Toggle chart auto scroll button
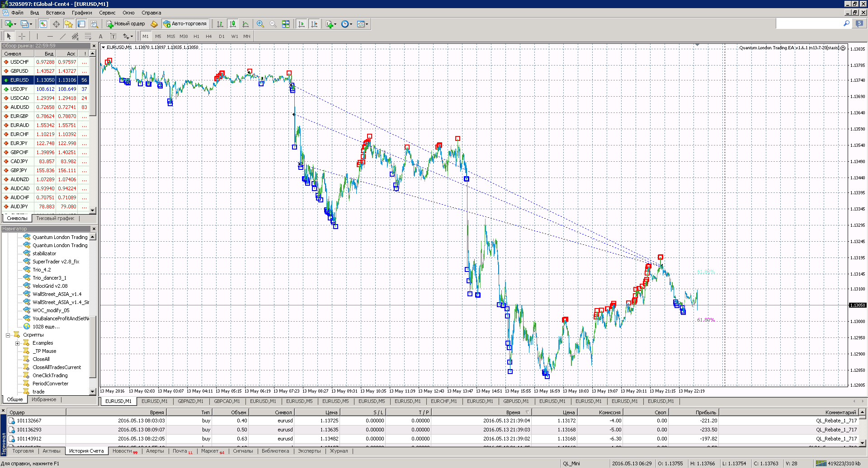 [302, 24]
